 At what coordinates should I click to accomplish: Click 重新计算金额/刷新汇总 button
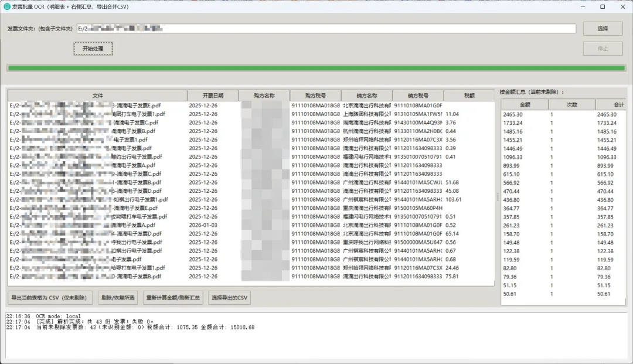[173, 298]
